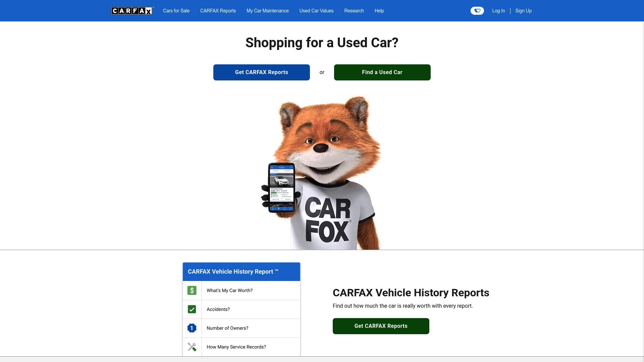The width and height of the screenshot is (644, 362).
Task: Open CARFAX Reports menu item
Action: (218, 11)
